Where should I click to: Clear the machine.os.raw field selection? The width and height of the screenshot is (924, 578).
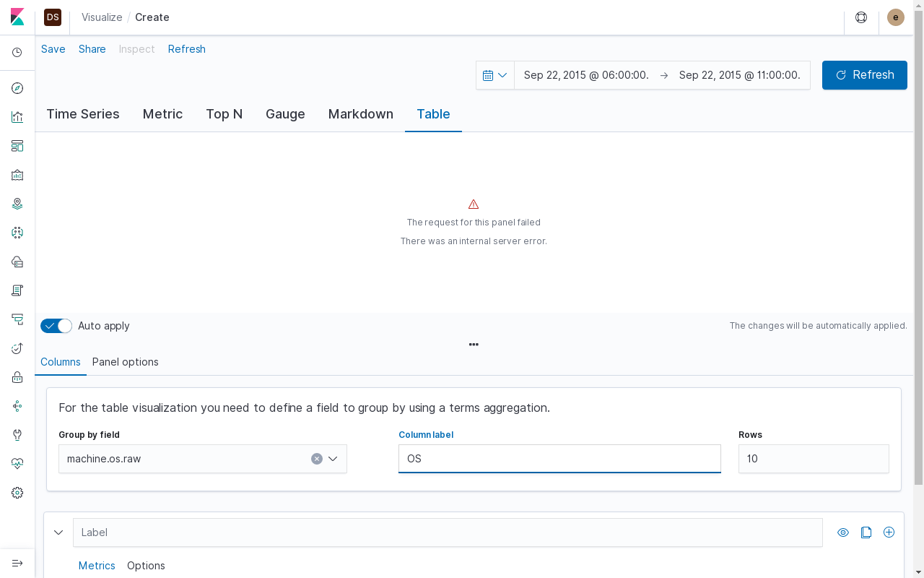point(316,459)
